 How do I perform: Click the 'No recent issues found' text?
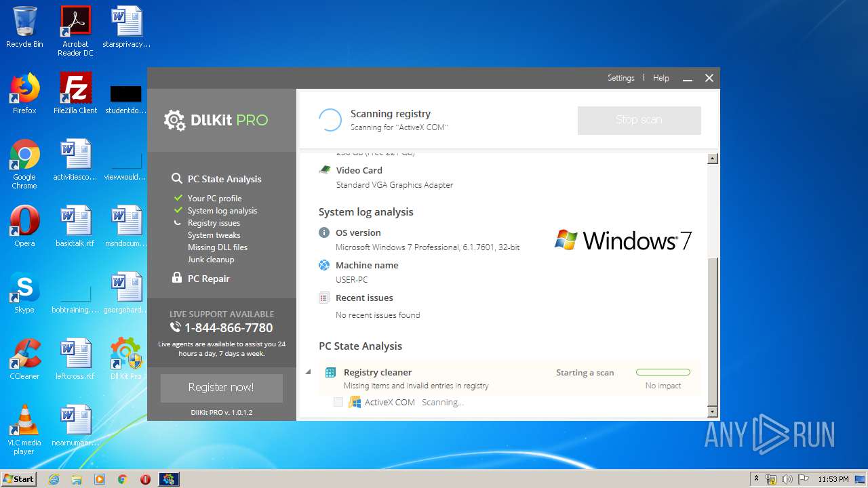[378, 315]
